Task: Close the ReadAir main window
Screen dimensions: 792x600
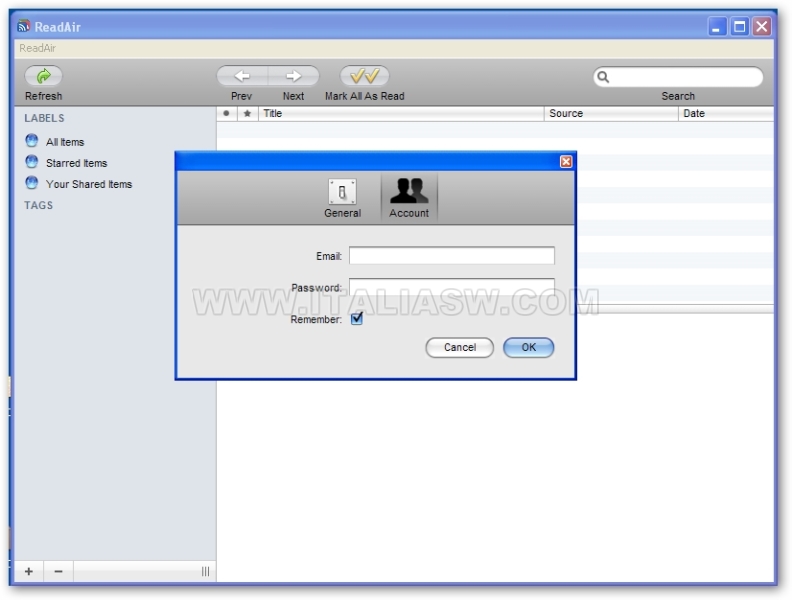Action: (x=762, y=26)
